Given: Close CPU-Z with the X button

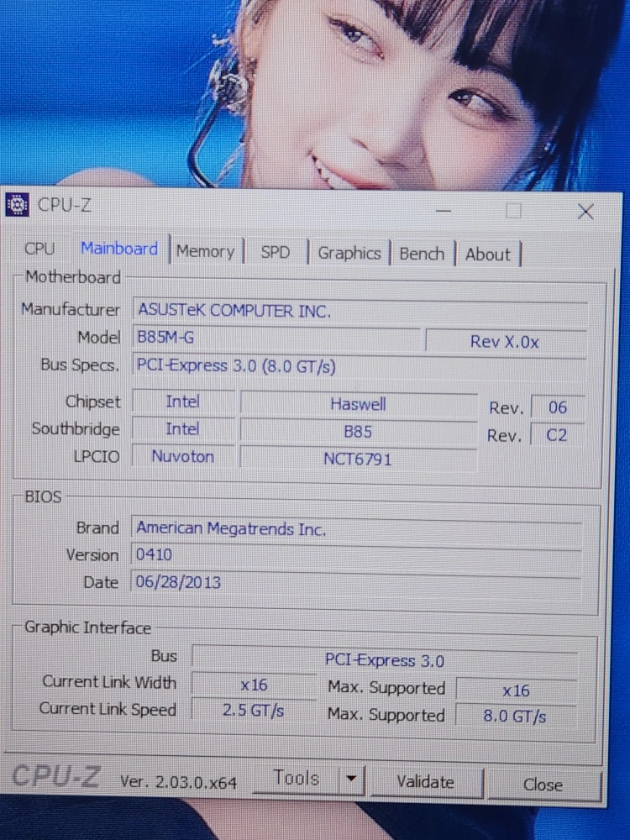Looking at the screenshot, I should [x=585, y=212].
